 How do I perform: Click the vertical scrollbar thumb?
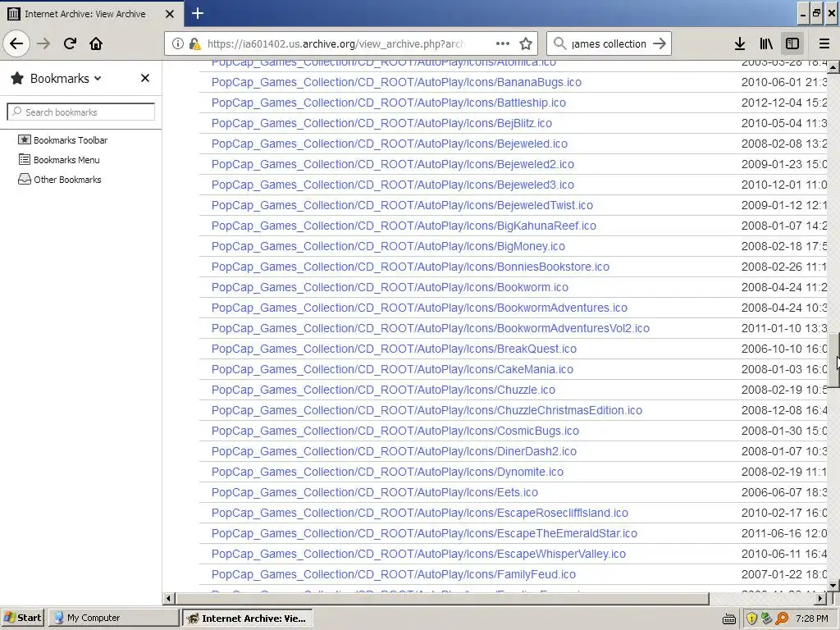tap(833, 359)
